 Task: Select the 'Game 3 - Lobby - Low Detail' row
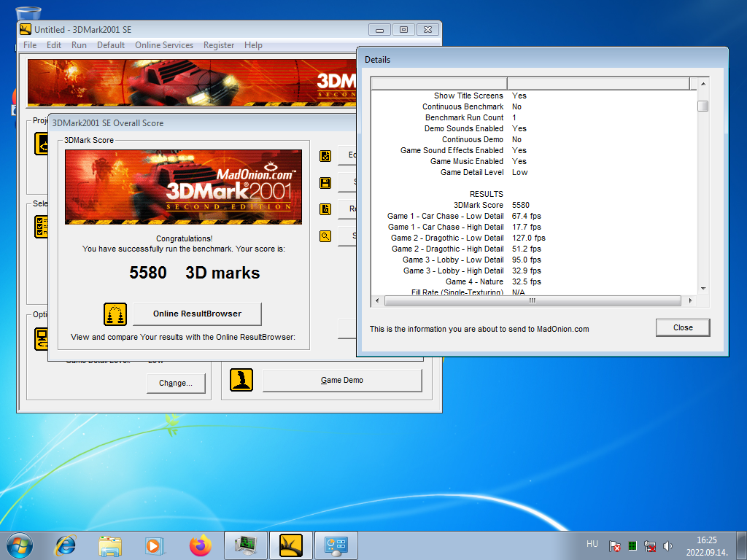[x=534, y=260]
